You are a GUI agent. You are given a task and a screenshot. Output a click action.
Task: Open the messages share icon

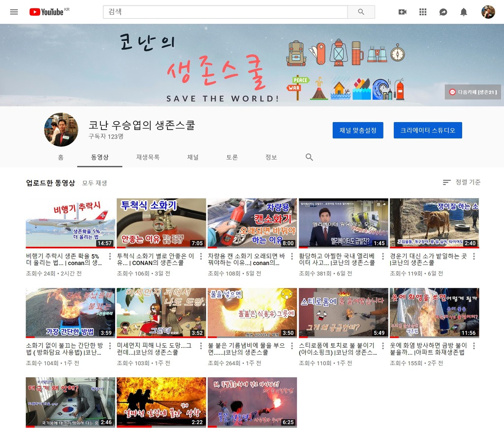(443, 12)
